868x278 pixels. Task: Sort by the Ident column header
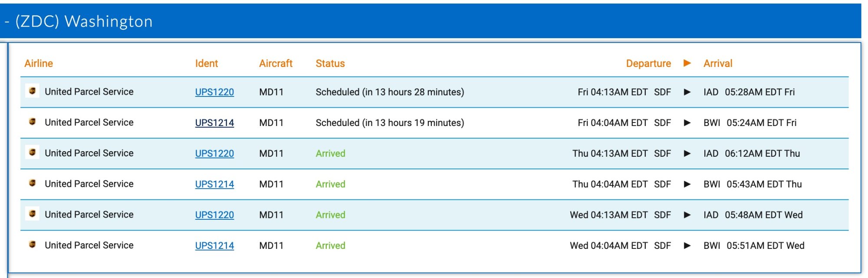(x=207, y=63)
